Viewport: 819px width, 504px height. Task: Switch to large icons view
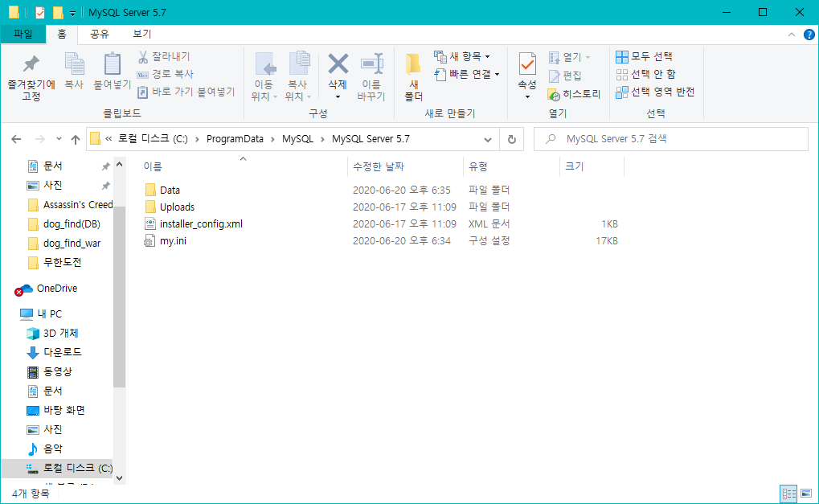806,494
